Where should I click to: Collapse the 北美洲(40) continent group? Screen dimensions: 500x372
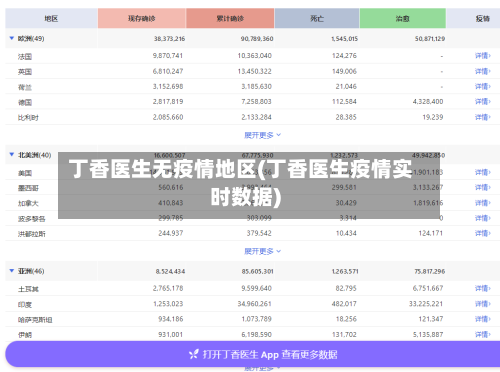(x=12, y=155)
